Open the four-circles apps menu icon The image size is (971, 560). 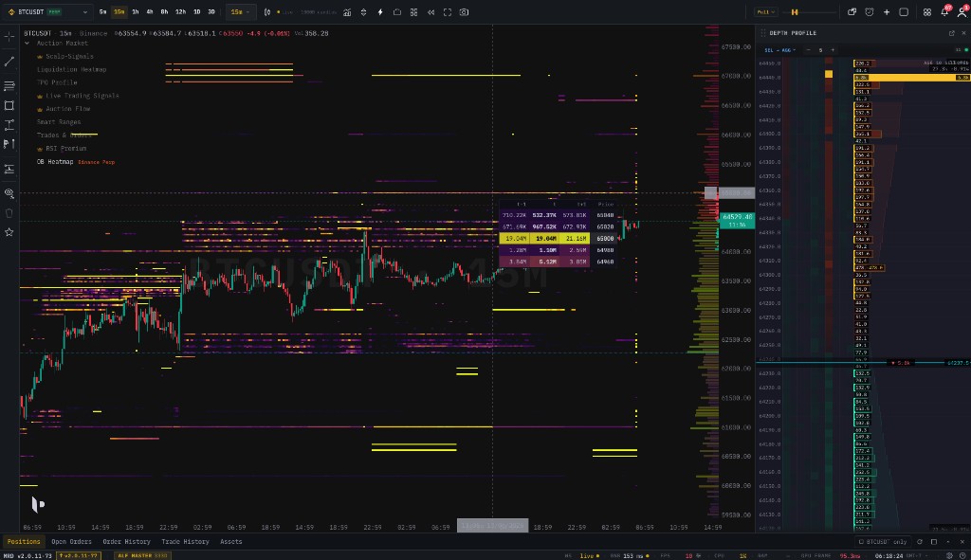point(927,12)
